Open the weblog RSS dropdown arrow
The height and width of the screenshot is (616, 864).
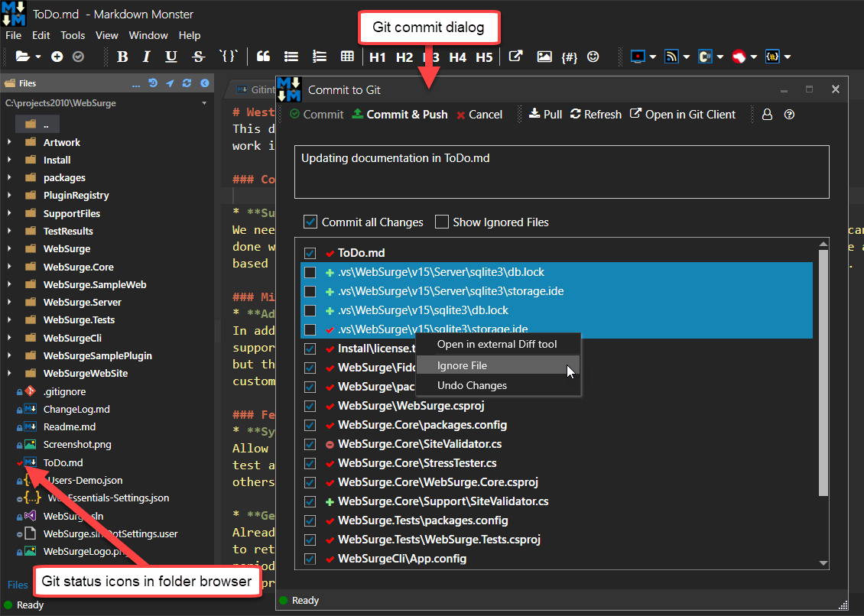pyautogui.click(x=687, y=57)
